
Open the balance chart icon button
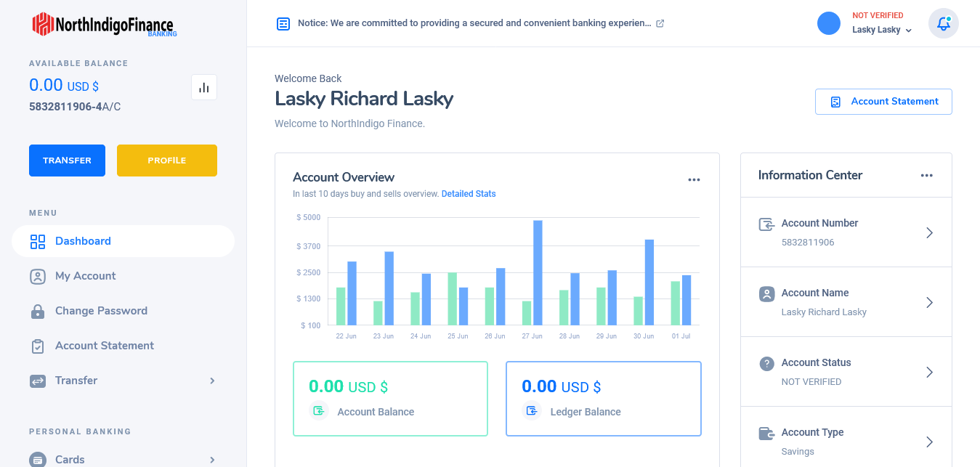coord(204,87)
